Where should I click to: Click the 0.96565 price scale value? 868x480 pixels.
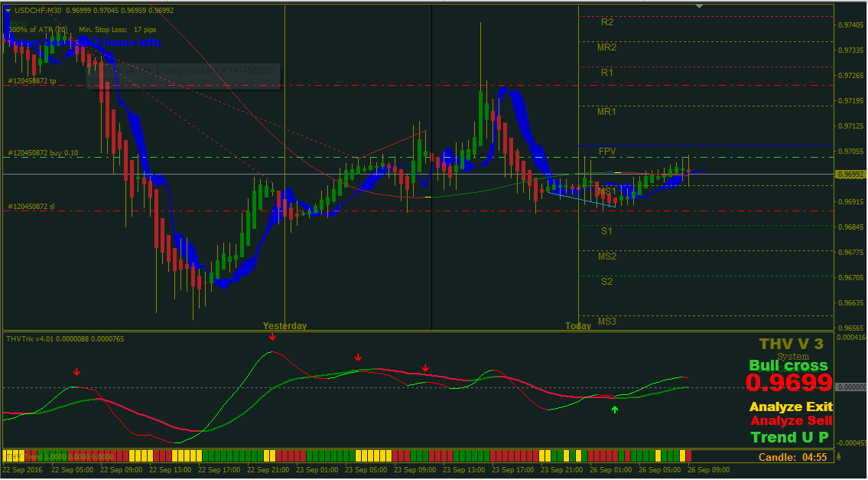pyautogui.click(x=851, y=328)
